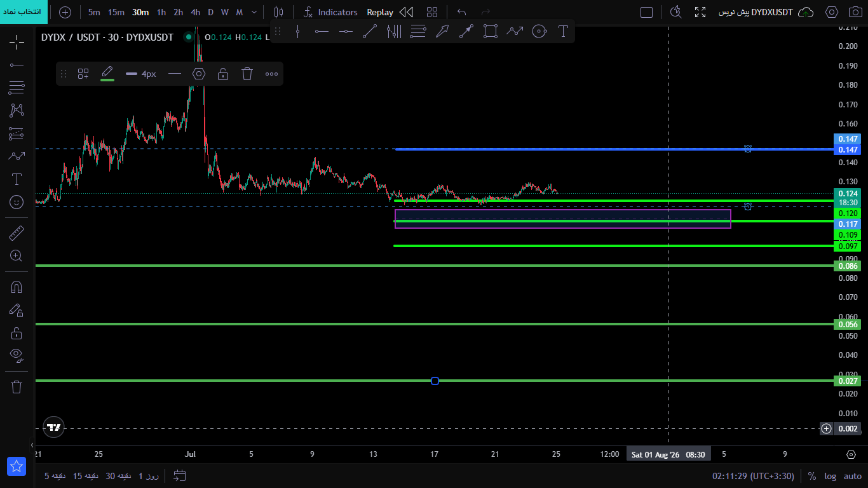Screen dimensions: 868x488
Task: Pick the circle tool in favorites toolbar
Action: (539, 31)
